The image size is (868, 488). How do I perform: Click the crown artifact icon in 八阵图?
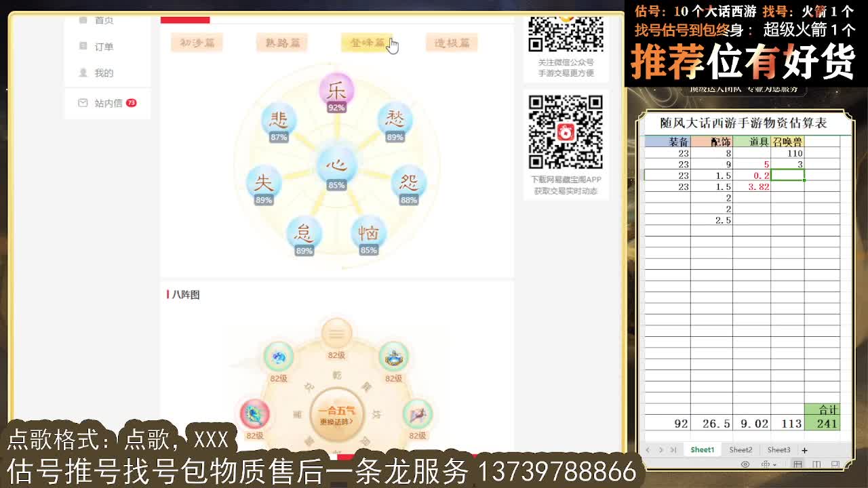[x=394, y=357]
